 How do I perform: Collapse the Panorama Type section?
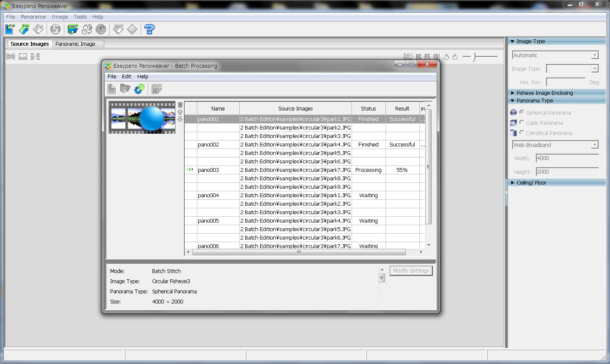513,101
